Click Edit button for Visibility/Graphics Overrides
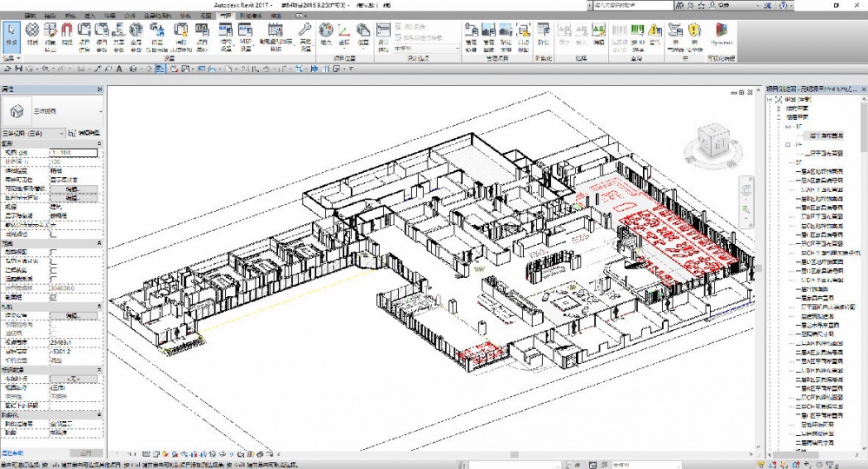 coord(73,188)
